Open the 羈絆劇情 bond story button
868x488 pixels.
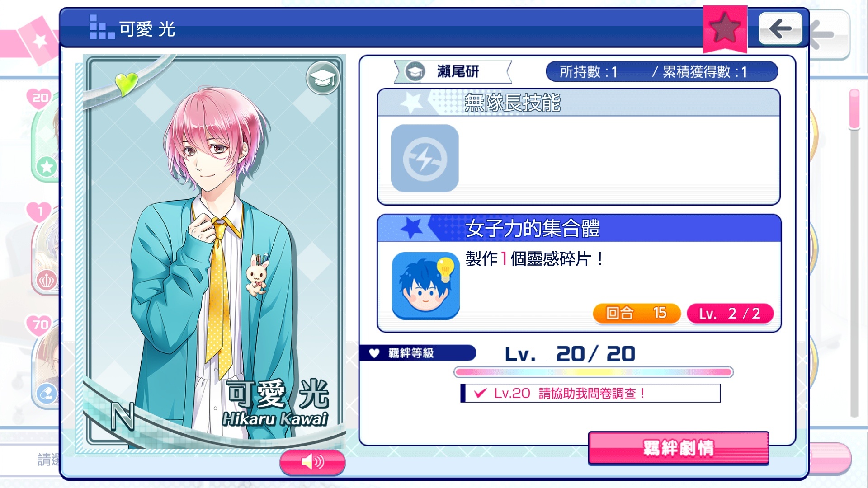(x=678, y=448)
